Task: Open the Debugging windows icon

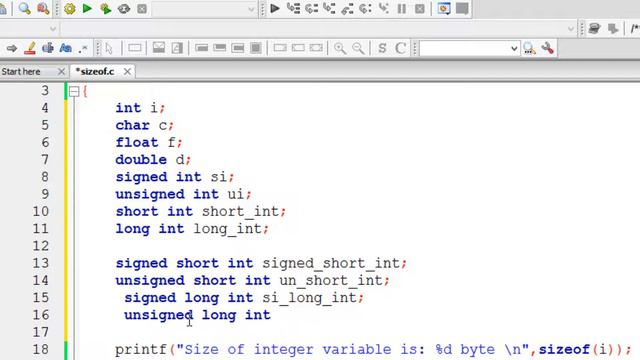Action: (x=444, y=9)
